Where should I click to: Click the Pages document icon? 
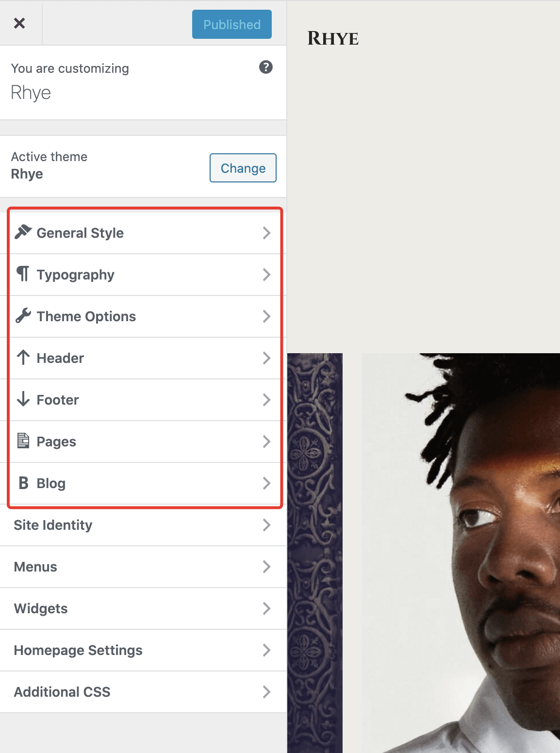23,441
